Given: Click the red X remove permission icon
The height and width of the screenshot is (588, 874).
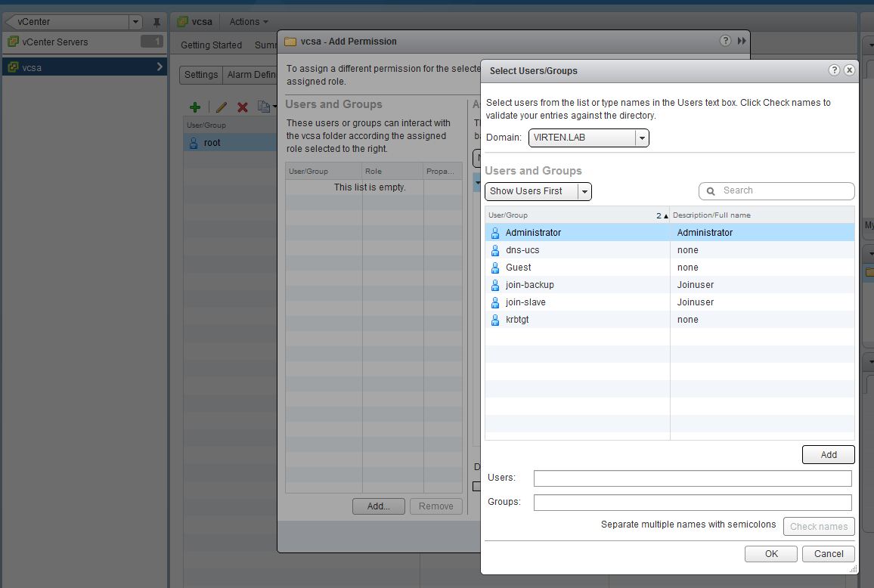Looking at the screenshot, I should coord(243,107).
